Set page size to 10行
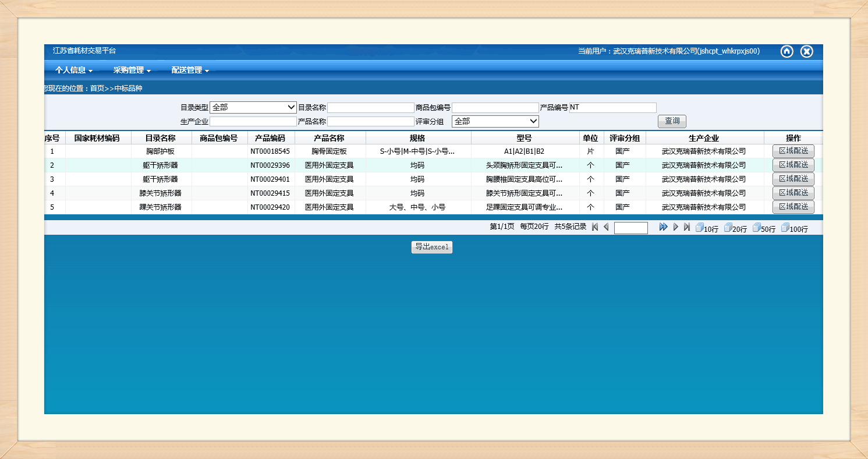The image size is (868, 459). tap(707, 228)
